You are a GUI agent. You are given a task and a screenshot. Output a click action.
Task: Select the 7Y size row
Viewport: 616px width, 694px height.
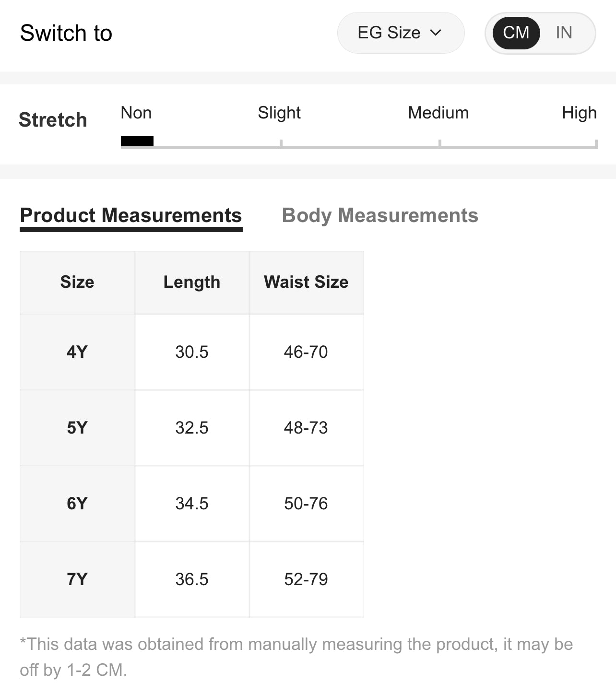click(x=77, y=579)
